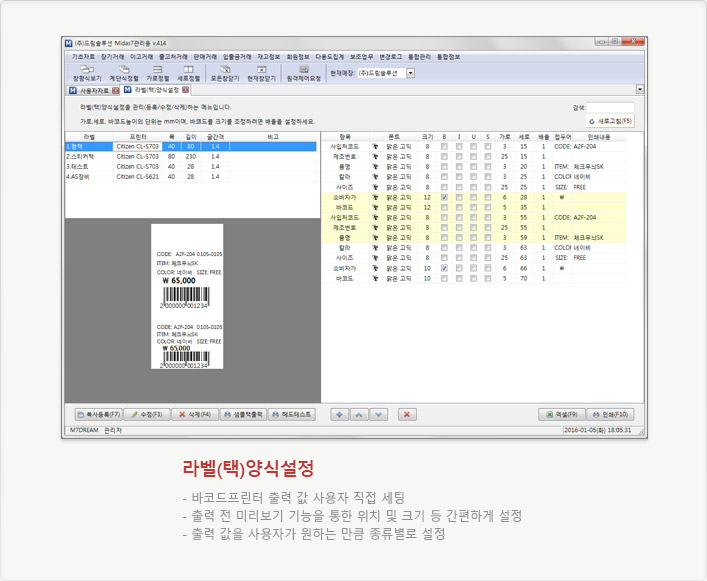Image resolution: width=707 pixels, height=581 pixels.
Task: Expand the tab list dropdown arrow at right
Action: pyautogui.click(x=639, y=90)
